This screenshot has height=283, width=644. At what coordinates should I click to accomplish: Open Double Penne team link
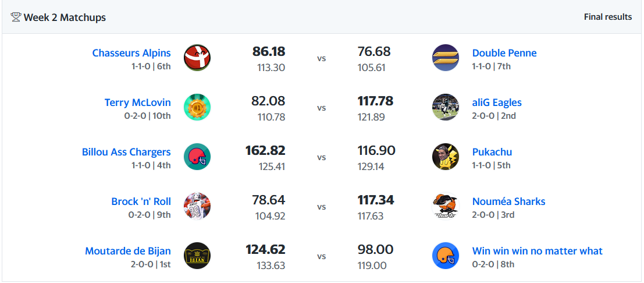(x=504, y=53)
